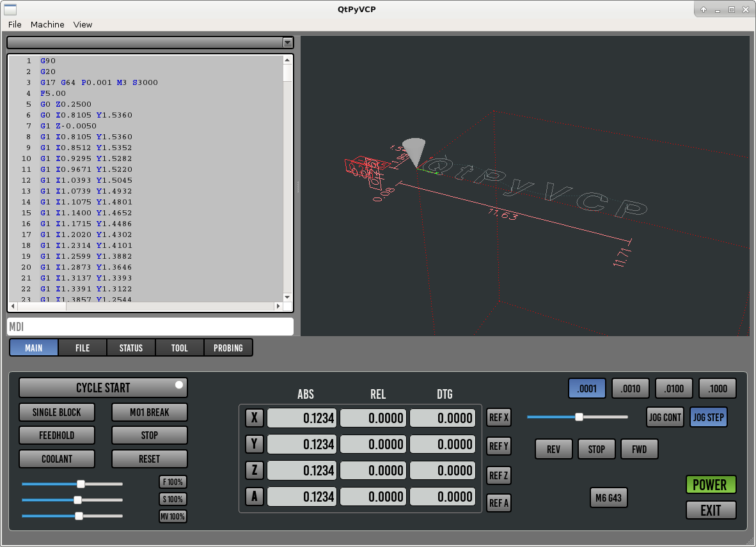Open the Machine menu
The height and width of the screenshot is (547, 756).
pos(47,24)
